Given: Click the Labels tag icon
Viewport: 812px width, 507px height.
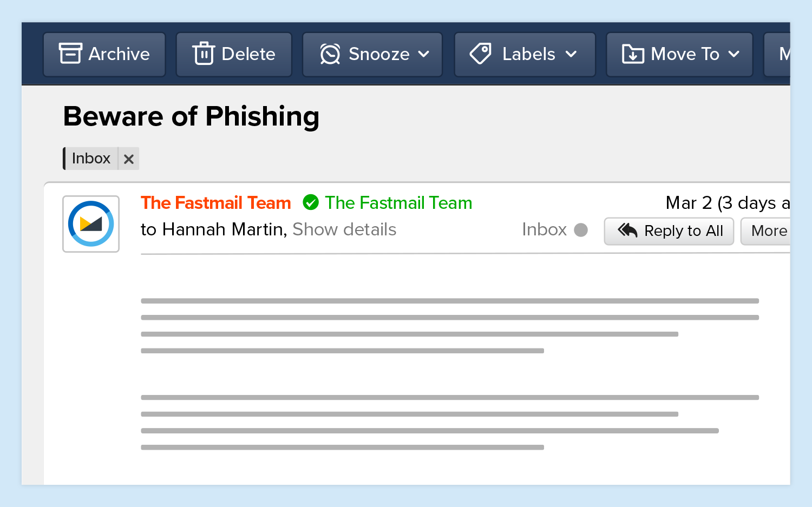Looking at the screenshot, I should [x=481, y=54].
